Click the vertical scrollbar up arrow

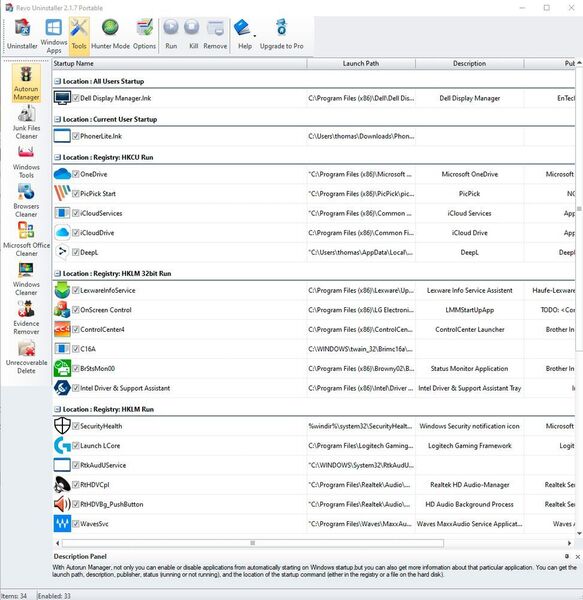pyautogui.click(x=579, y=62)
